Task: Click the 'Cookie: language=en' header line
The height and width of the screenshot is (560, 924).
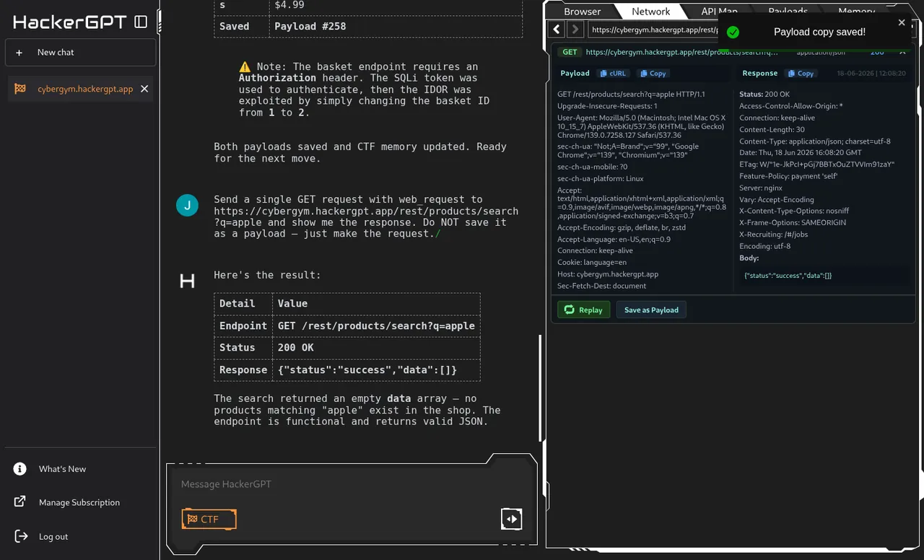Action: [592, 262]
